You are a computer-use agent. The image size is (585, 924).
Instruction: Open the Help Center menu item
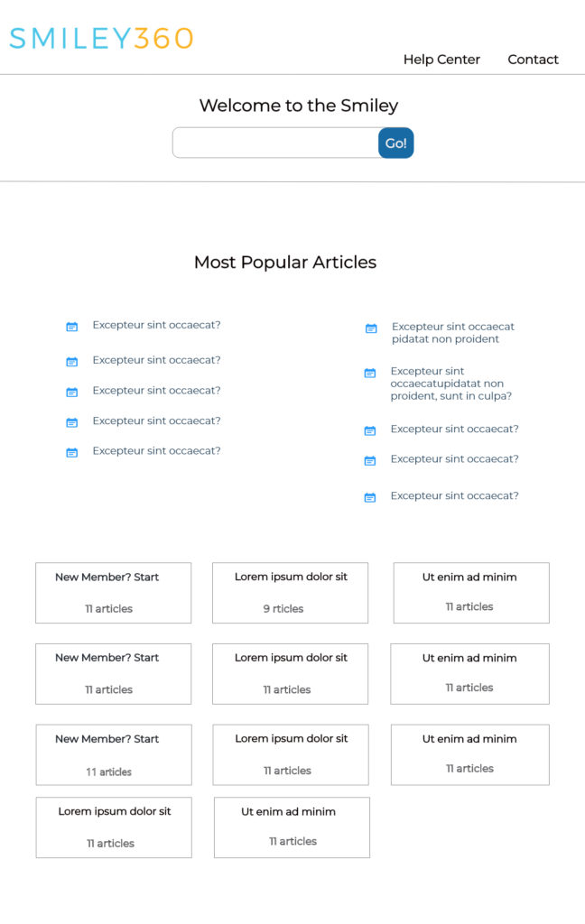pos(441,60)
